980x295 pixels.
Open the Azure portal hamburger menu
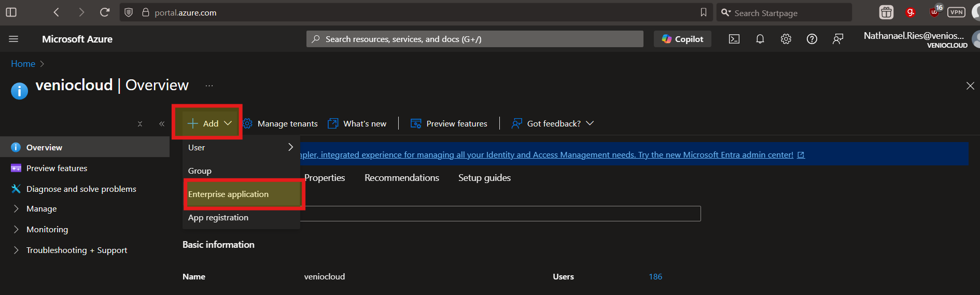click(13, 39)
